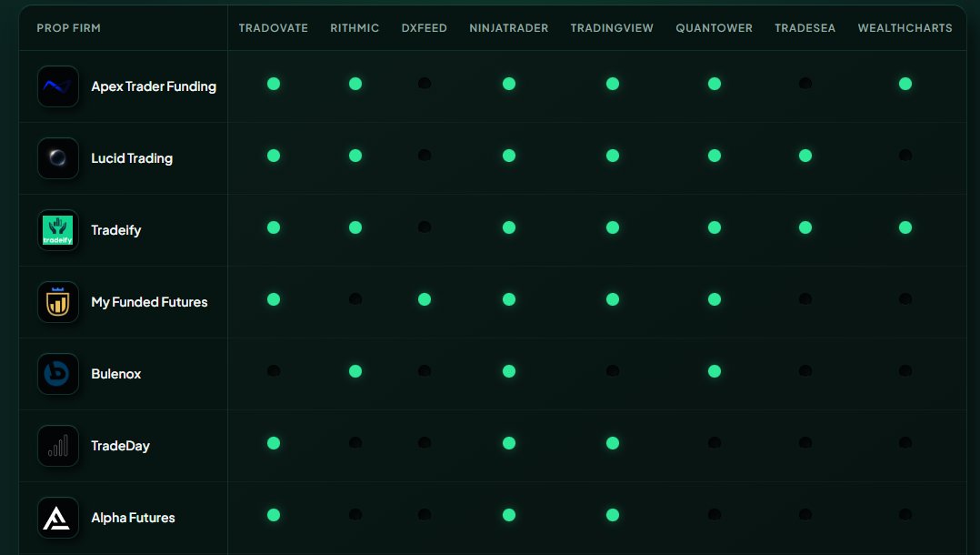Screen dimensions: 980x555
Task: Click Apex Trader Funding's dark DXFeed dot
Action: [425, 83]
